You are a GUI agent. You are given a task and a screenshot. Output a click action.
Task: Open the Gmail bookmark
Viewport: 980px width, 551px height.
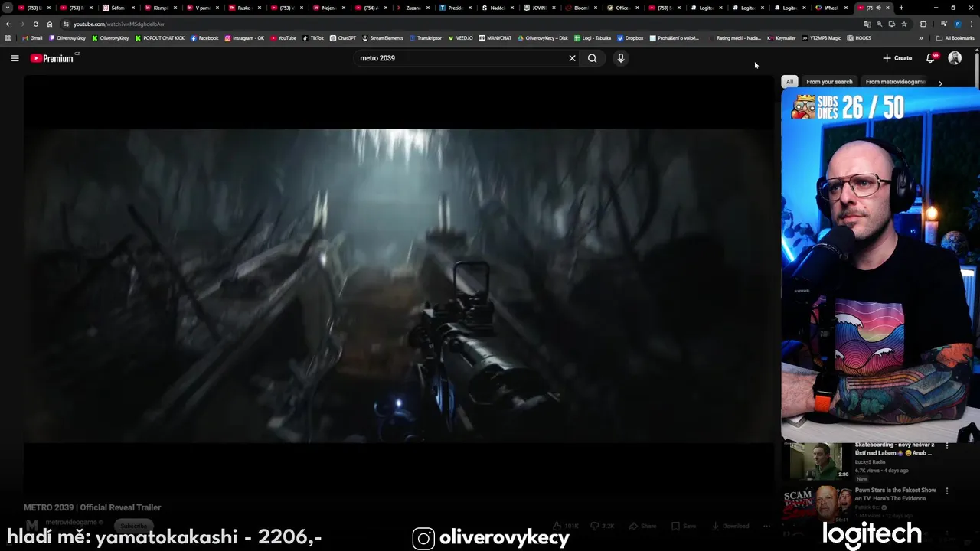pyautogui.click(x=32, y=38)
